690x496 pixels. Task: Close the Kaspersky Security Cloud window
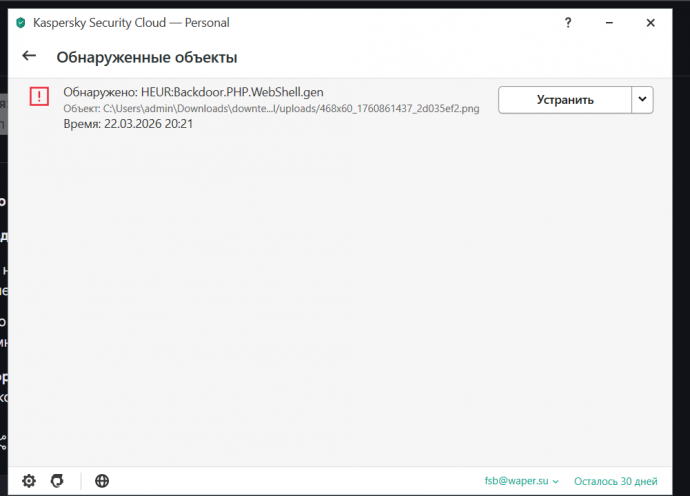651,21
